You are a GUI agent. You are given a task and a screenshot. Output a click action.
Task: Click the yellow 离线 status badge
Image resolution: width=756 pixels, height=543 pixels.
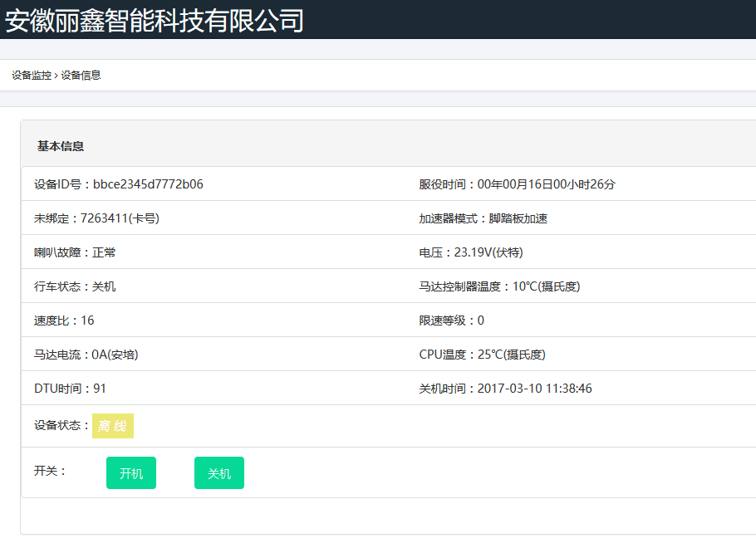112,426
